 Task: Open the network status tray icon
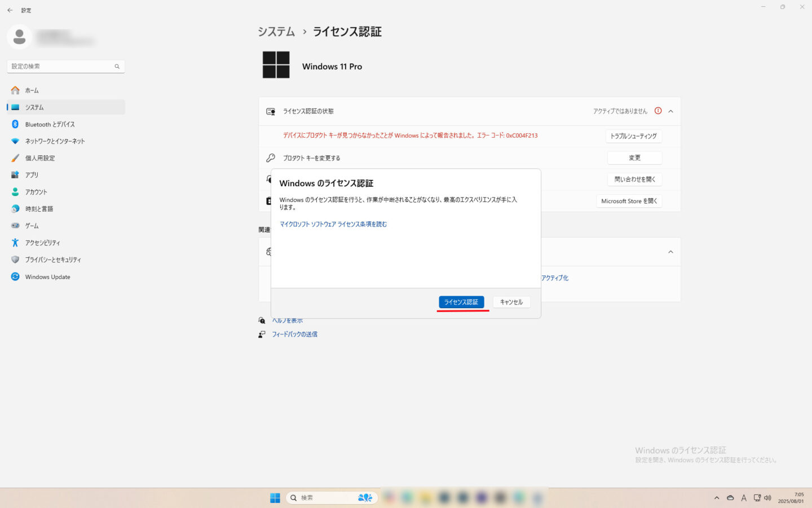tap(757, 498)
